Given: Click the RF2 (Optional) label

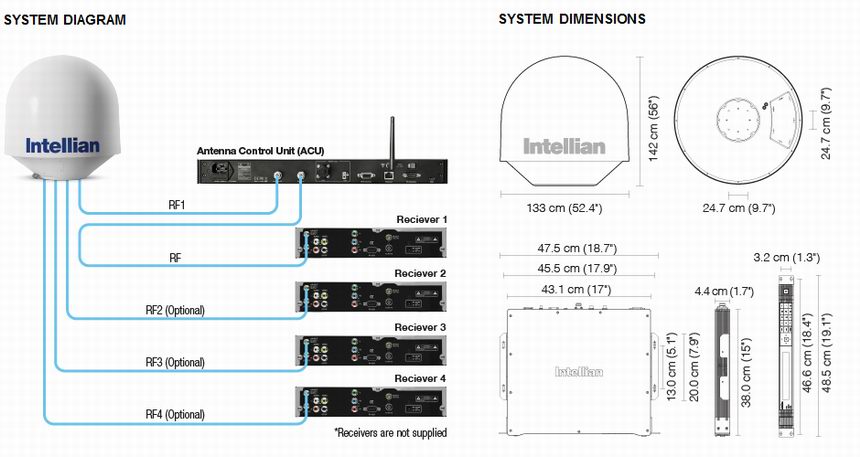Looking at the screenshot, I should pos(175,310).
